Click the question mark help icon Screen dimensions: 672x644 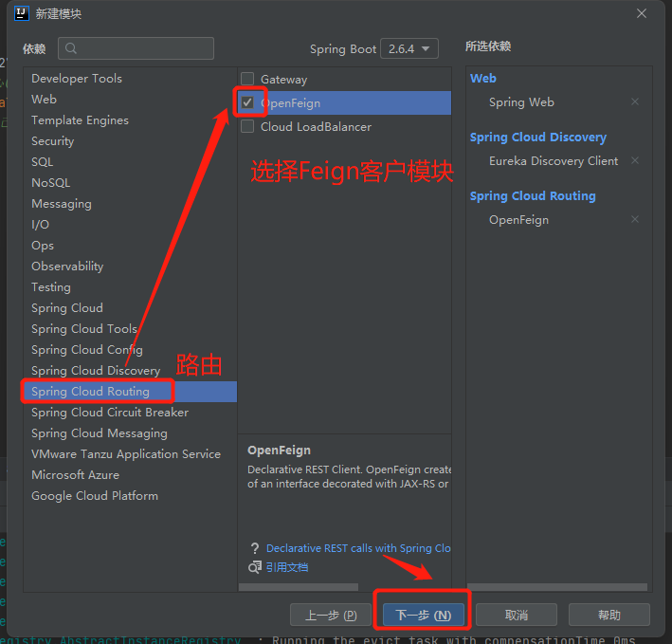point(254,548)
